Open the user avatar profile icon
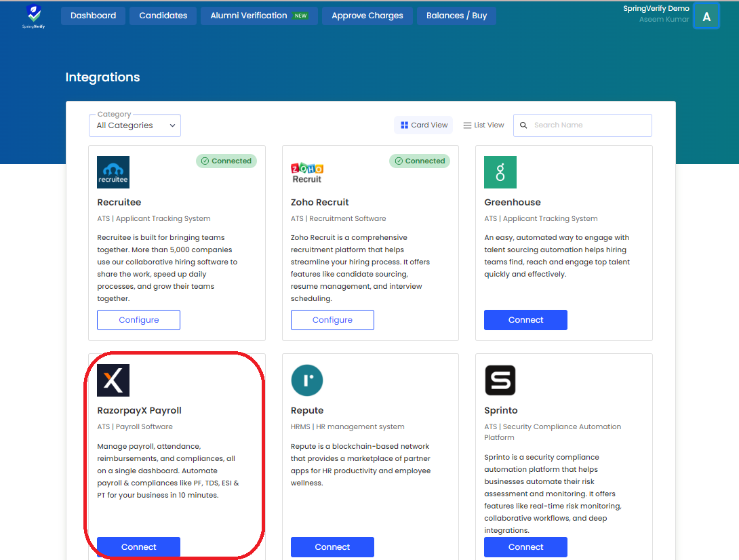This screenshot has width=739, height=560. pyautogui.click(x=706, y=16)
